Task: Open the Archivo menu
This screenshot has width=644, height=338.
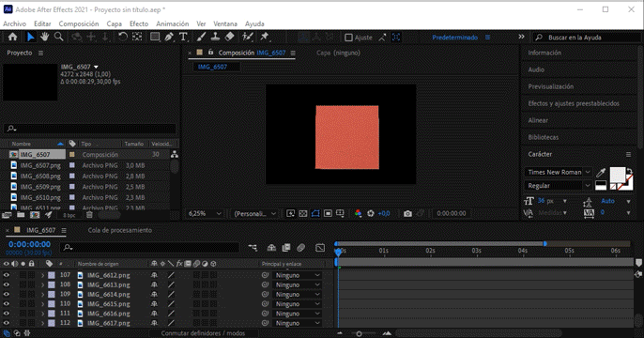Action: [14, 23]
